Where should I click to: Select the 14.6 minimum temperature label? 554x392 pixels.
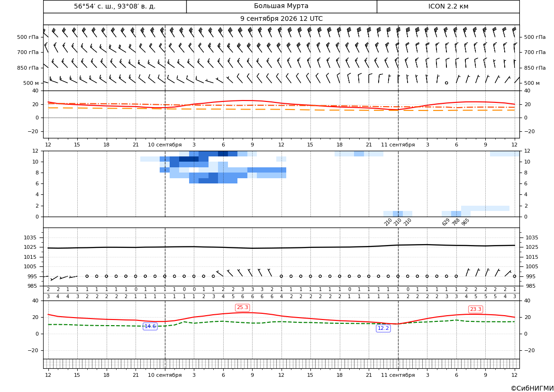[150, 326]
